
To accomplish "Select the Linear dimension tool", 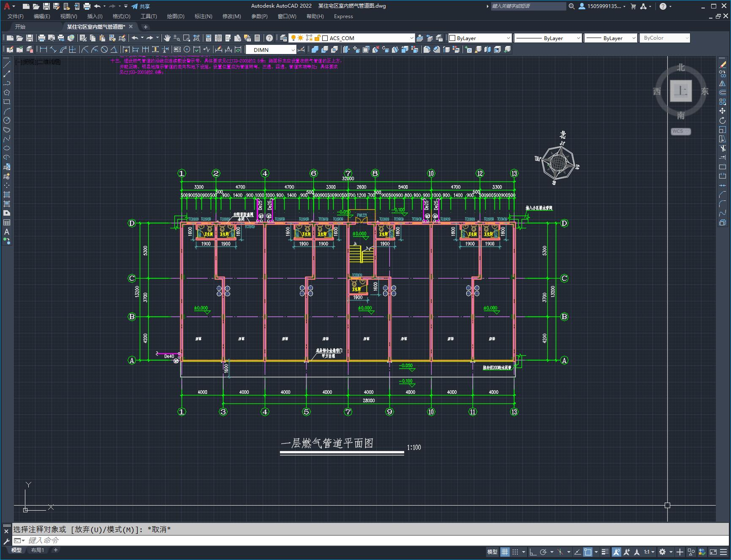I will pos(43,49).
